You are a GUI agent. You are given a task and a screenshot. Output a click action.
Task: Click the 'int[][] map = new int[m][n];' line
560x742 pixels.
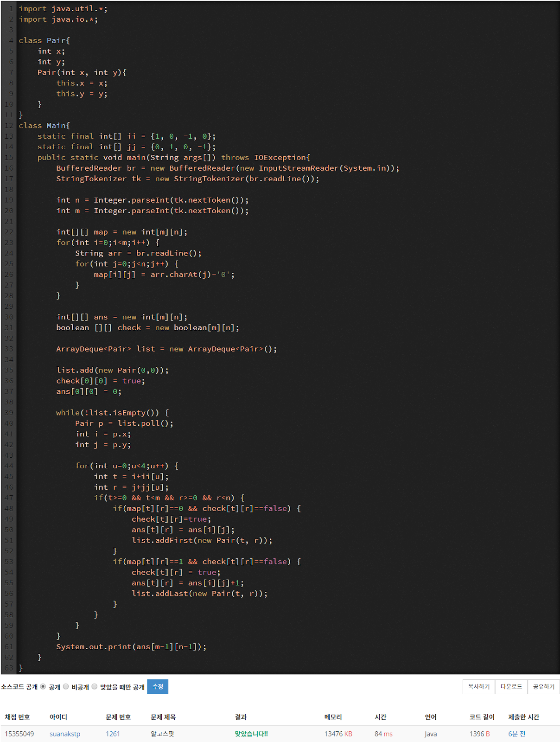coord(122,232)
